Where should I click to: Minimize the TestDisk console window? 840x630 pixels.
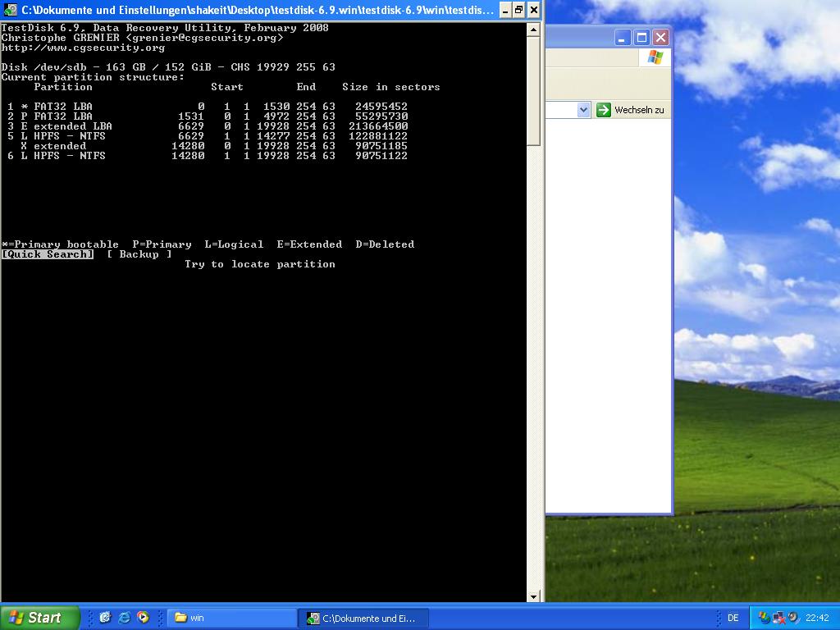[x=505, y=10]
